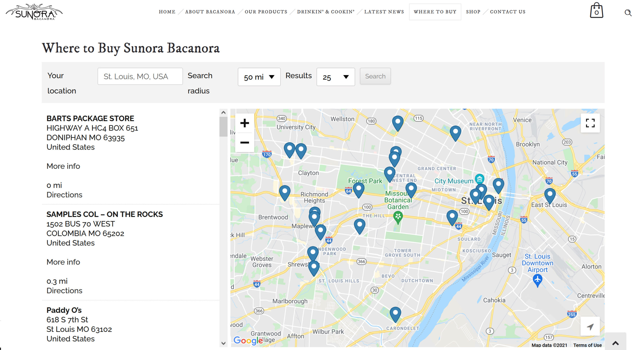Screen dimensions: 644x350
Task: Click the store list scrollbar thumb
Action: (x=223, y=127)
